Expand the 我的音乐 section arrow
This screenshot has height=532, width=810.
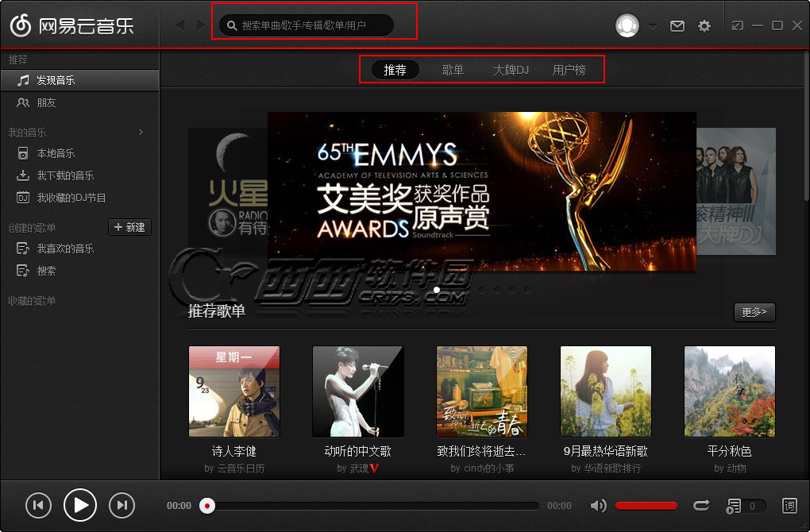[x=141, y=133]
